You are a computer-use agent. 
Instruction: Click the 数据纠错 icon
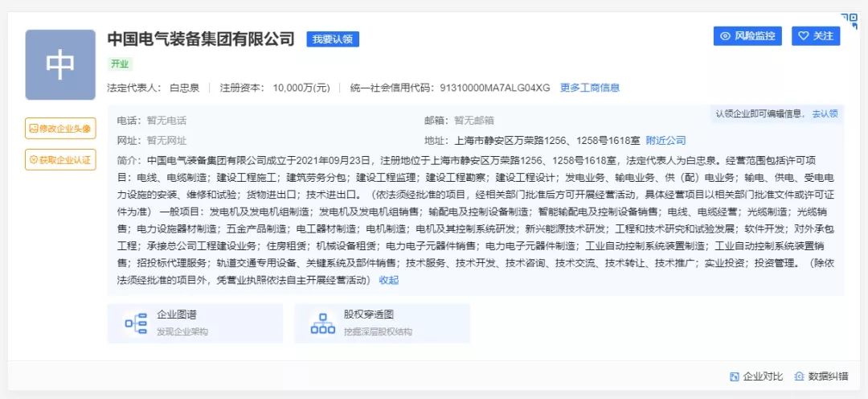tap(799, 376)
